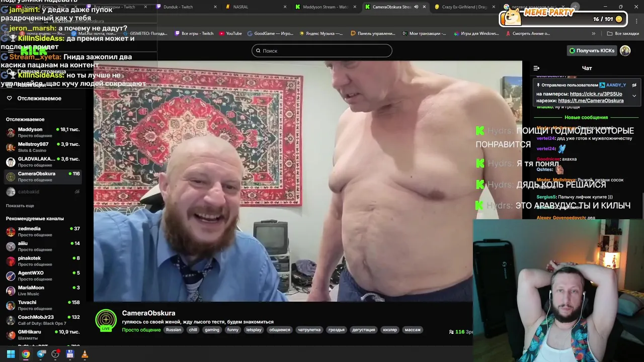Open zedmedia recommended channel

coord(43,231)
